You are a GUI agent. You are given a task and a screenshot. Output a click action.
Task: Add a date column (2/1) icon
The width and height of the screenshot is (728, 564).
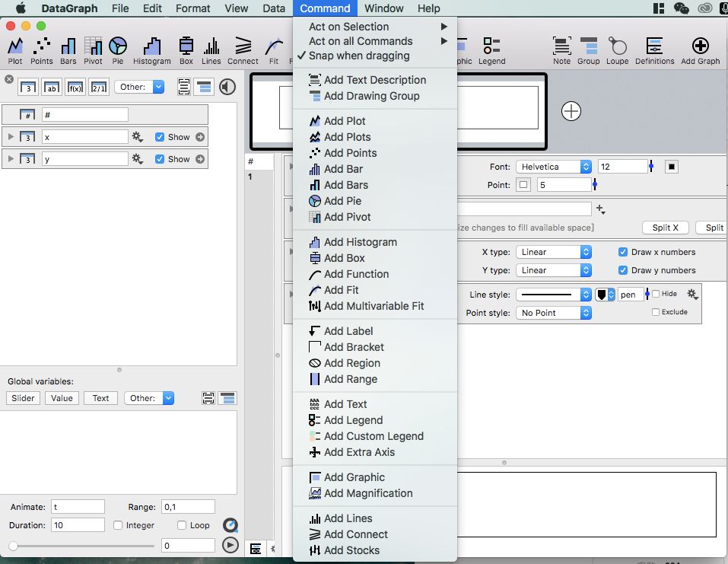tap(99, 87)
